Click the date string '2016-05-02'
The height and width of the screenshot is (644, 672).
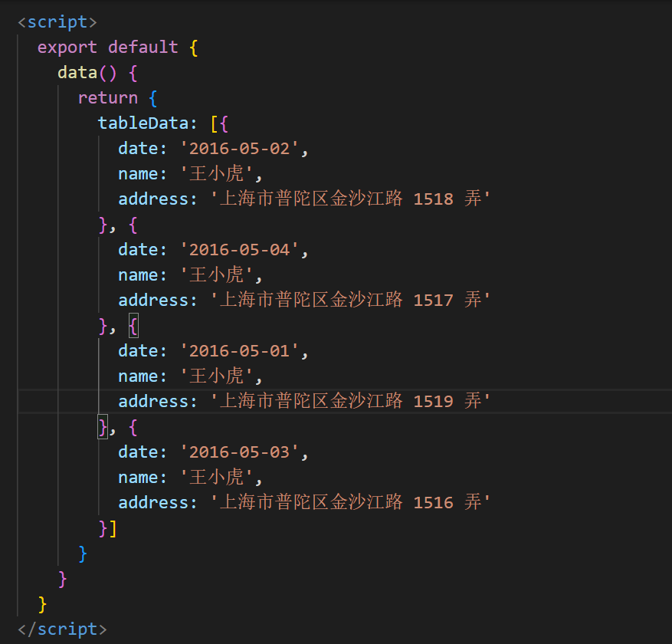240,149
